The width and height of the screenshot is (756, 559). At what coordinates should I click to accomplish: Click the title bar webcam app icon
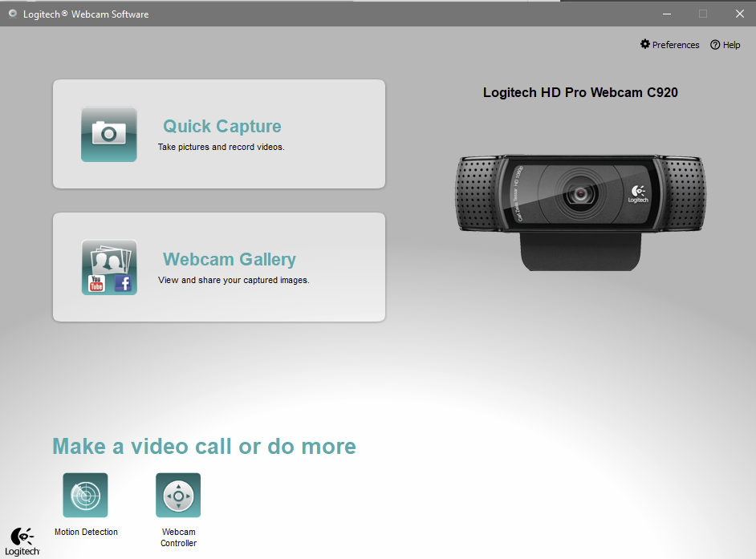click(13, 14)
